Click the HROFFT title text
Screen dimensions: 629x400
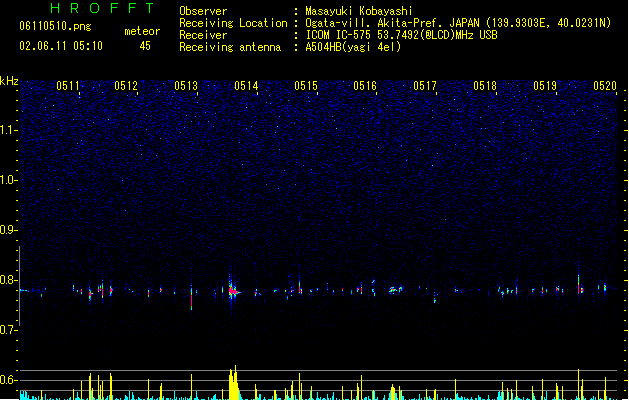[103, 8]
